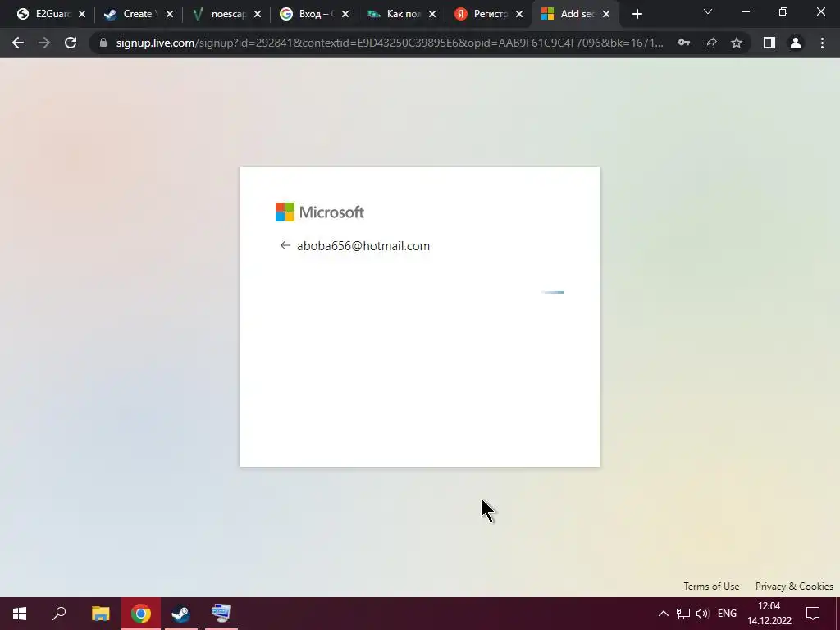Image resolution: width=840 pixels, height=630 pixels.
Task: Restore down the Chrome window
Action: click(x=783, y=11)
